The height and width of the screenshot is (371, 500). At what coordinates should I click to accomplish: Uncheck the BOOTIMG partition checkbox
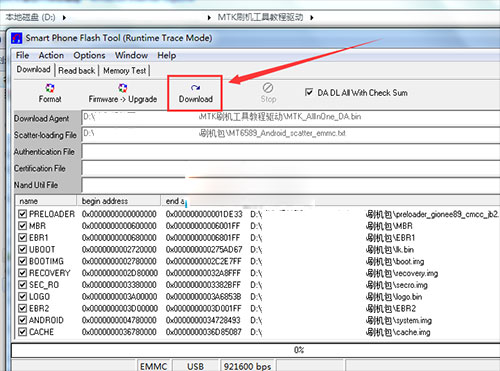click(22, 261)
